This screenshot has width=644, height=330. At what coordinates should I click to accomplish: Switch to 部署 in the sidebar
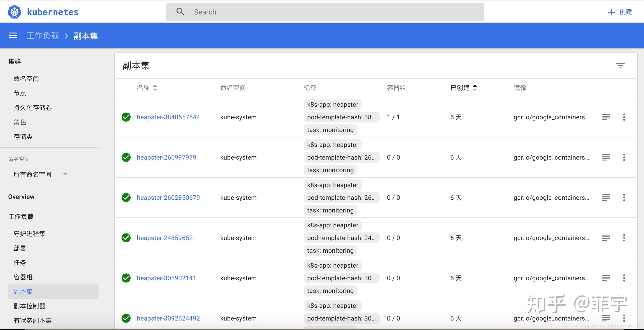20,248
